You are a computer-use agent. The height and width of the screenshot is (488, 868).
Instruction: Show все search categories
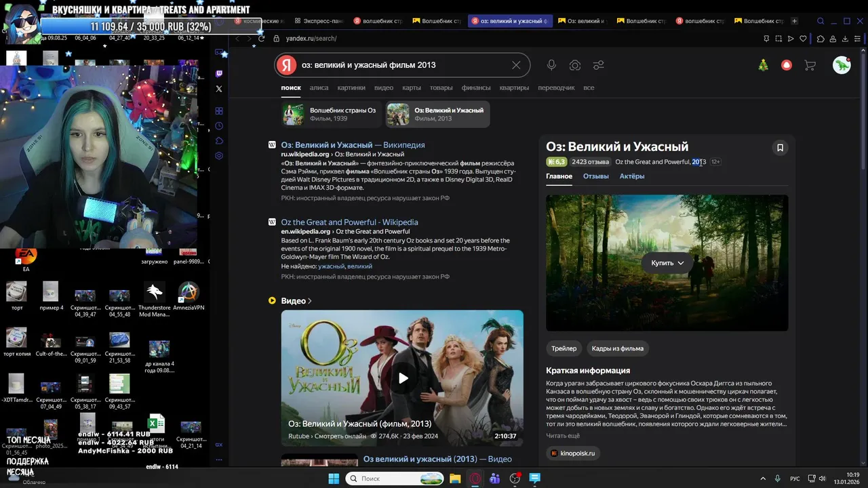pos(589,87)
